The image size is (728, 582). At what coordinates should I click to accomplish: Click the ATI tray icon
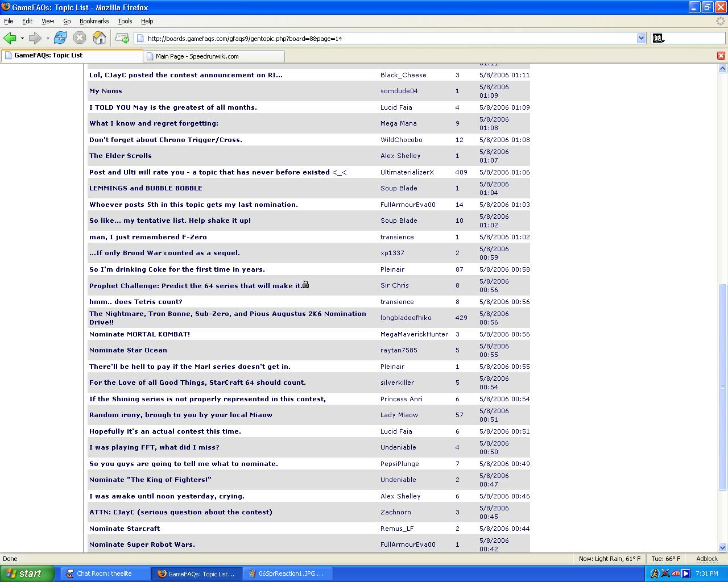click(676, 573)
